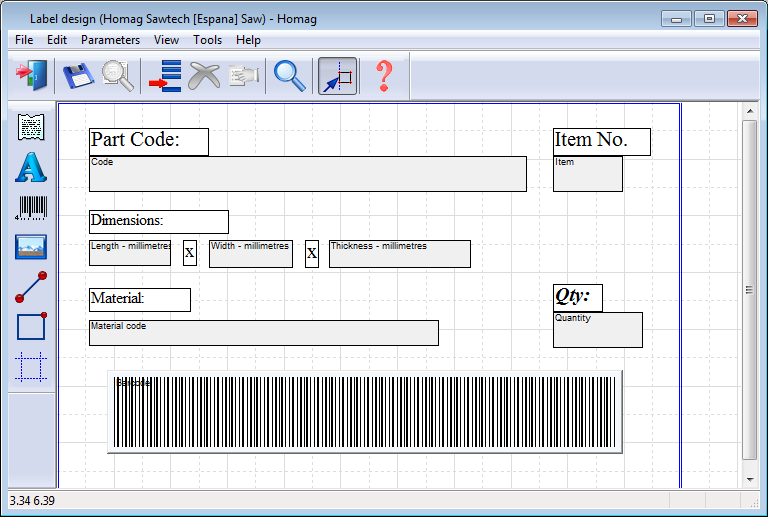Image resolution: width=768 pixels, height=517 pixels.
Task: Select the line drawing tool
Action: pyautogui.click(x=31, y=287)
